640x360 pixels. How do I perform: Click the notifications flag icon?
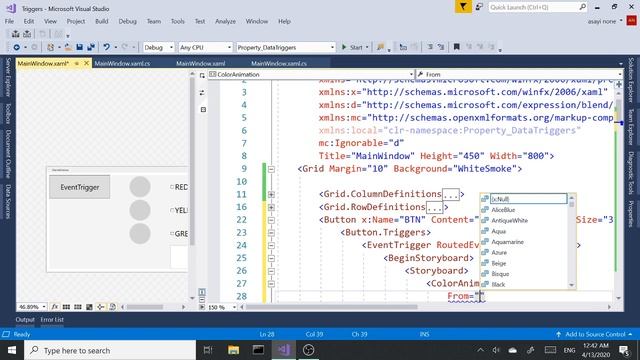click(463, 7)
